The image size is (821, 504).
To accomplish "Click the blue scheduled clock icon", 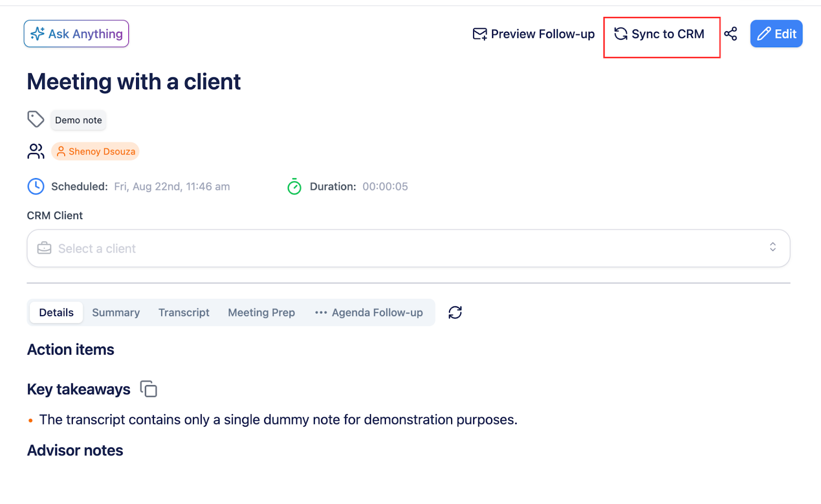I will click(x=35, y=186).
